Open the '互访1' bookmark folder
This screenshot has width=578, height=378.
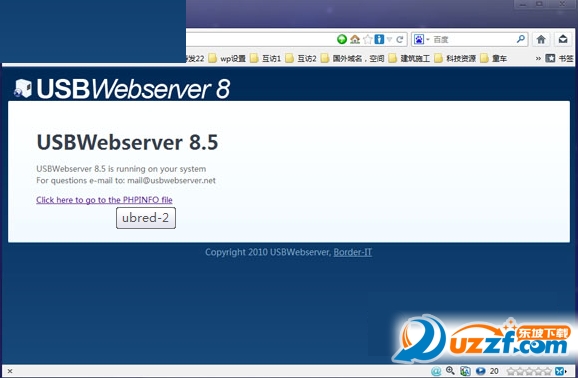point(265,58)
